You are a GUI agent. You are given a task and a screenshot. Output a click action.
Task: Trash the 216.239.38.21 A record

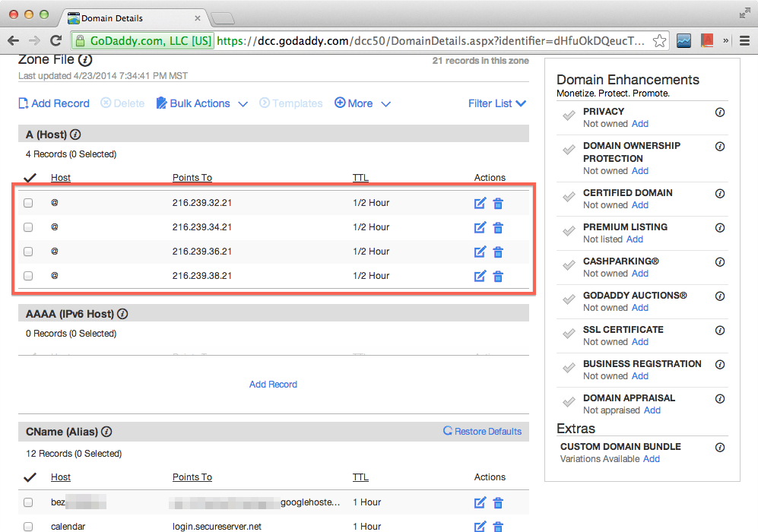(x=498, y=276)
